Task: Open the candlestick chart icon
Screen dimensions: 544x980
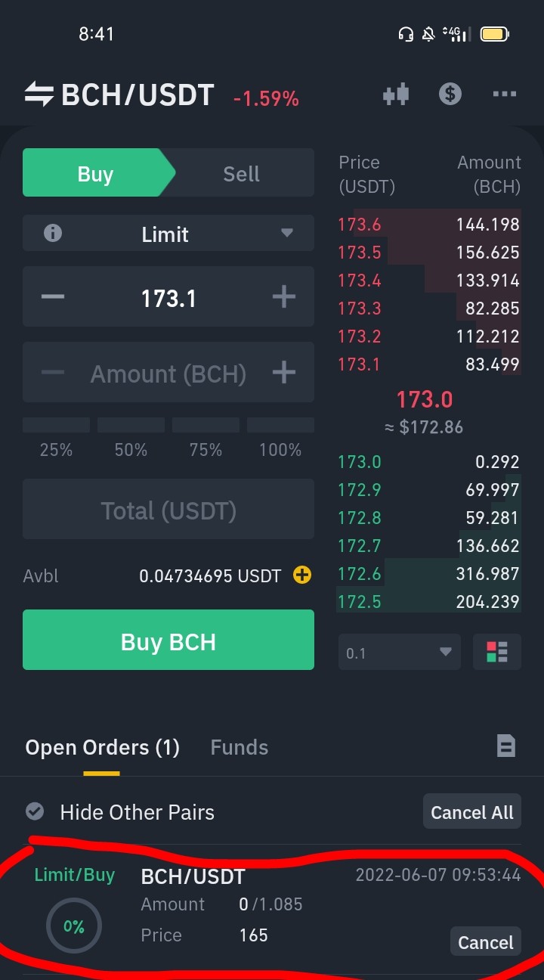Action: [396, 95]
